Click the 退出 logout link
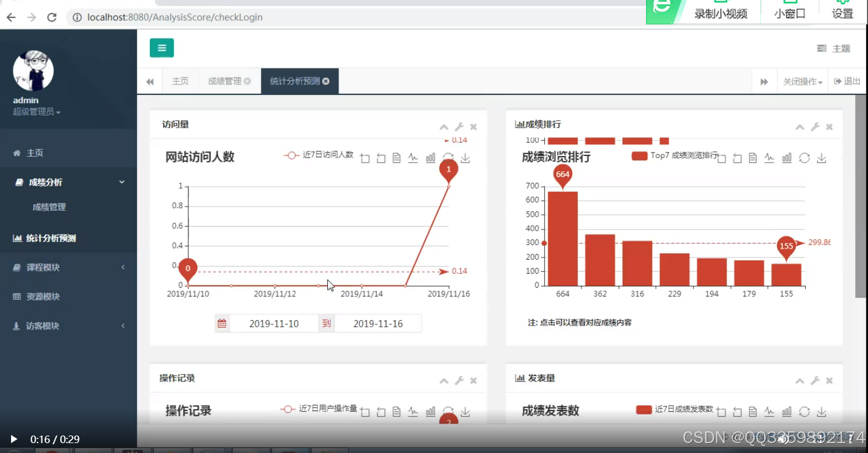The width and height of the screenshot is (868, 453). click(x=847, y=82)
